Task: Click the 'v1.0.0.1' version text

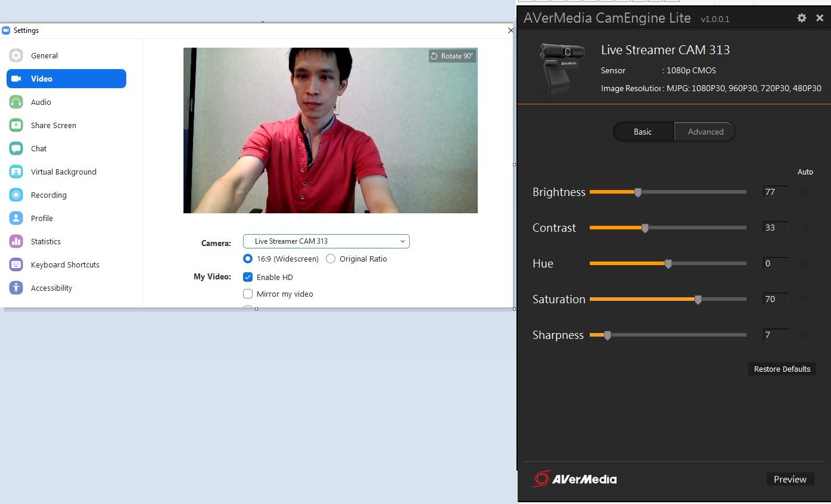Action: [x=715, y=19]
